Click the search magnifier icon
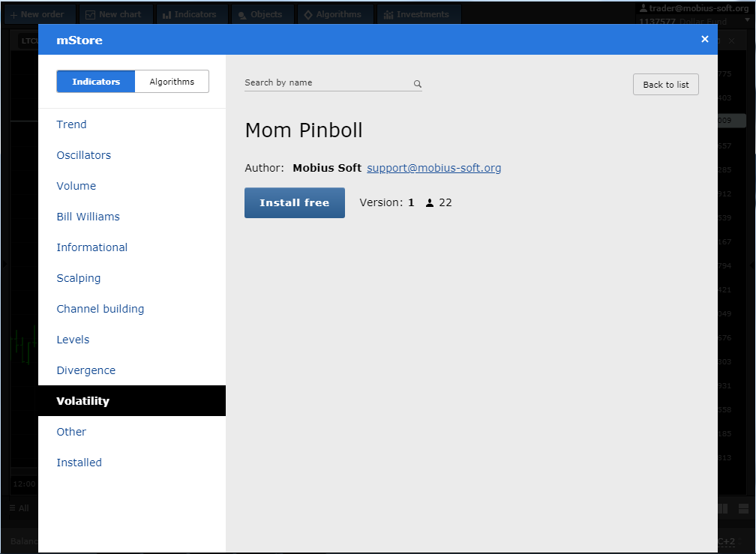This screenshot has height=554, width=756. [x=418, y=84]
